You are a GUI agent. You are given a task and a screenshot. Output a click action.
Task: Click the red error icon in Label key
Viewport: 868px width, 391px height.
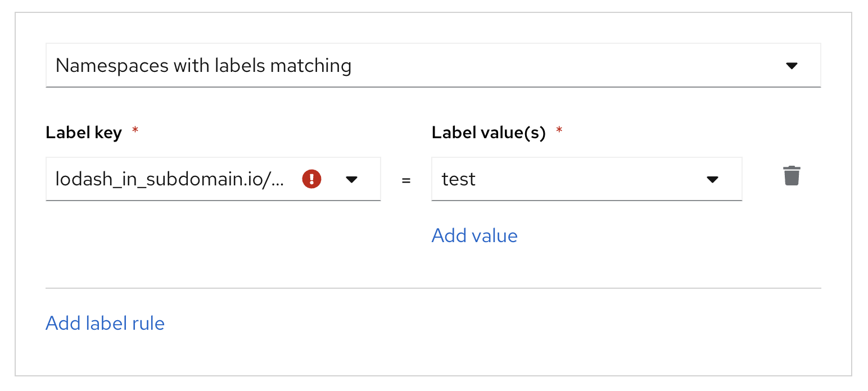pos(311,179)
